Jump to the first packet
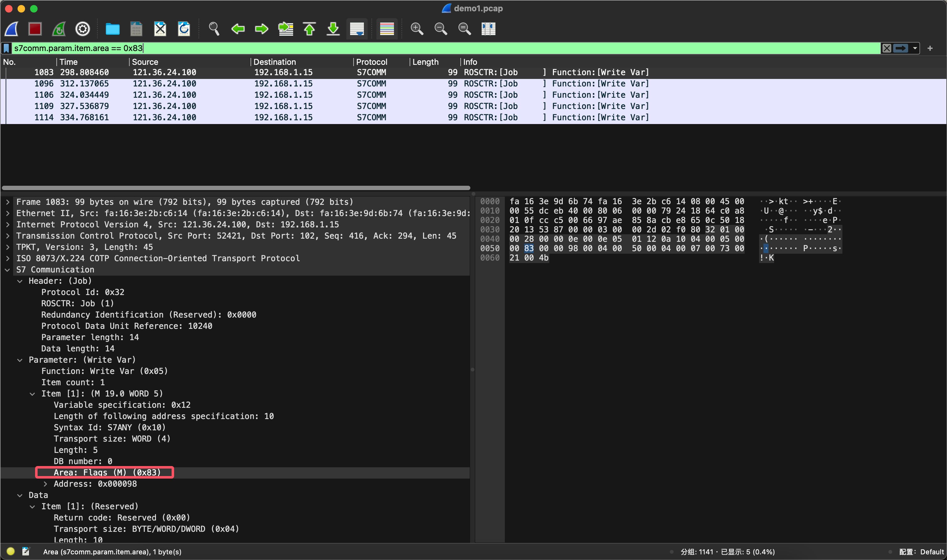The width and height of the screenshot is (947, 560). [x=309, y=29]
